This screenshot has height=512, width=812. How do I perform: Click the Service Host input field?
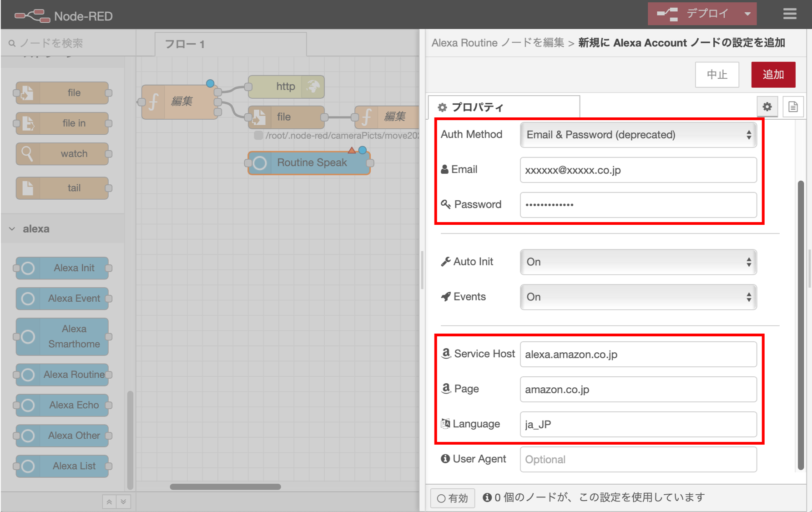pos(638,355)
